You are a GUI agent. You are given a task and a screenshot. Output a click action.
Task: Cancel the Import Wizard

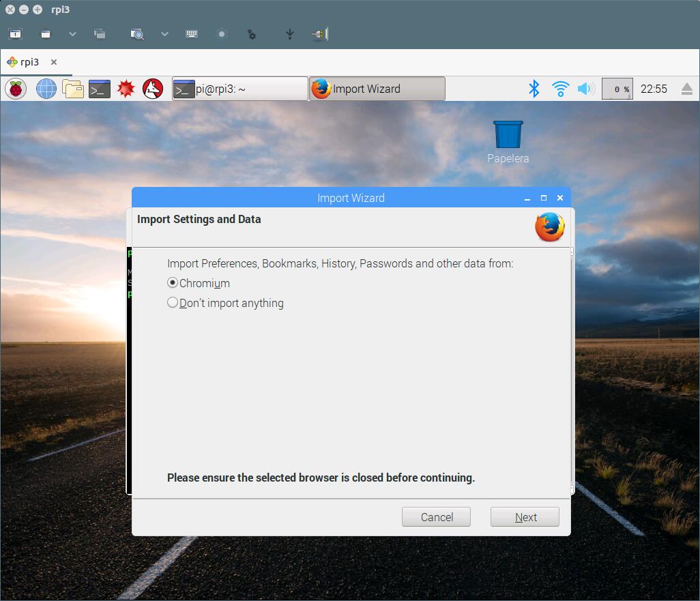tap(436, 517)
